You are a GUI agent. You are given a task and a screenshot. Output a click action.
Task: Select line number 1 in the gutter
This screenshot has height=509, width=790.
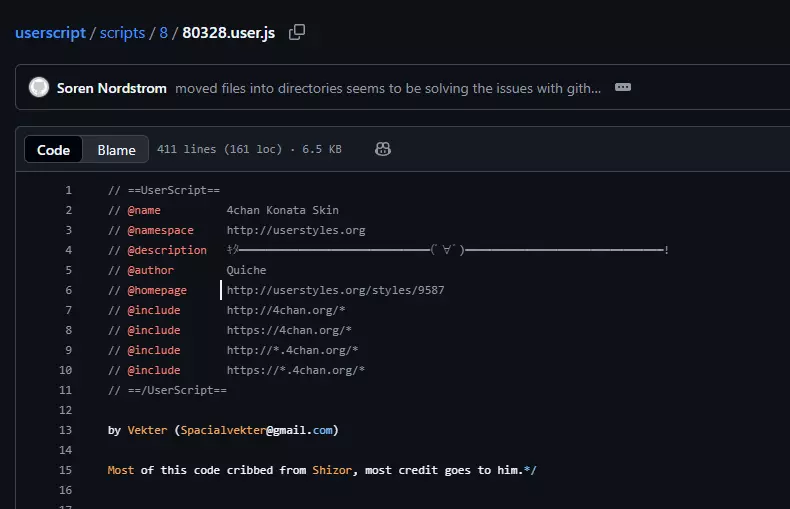[69, 190]
